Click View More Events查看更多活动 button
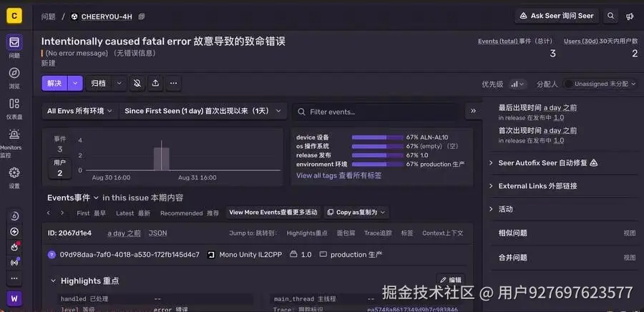The image size is (644, 312). coord(273,213)
